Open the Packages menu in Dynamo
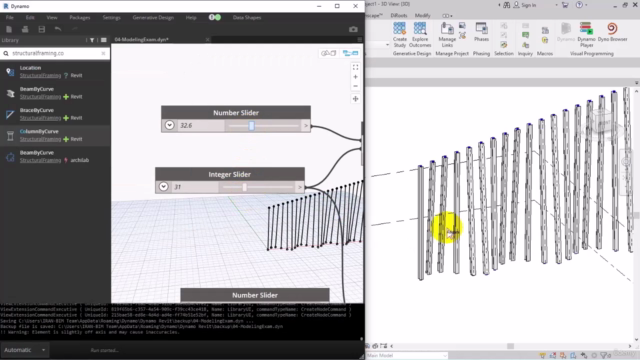 click(x=80, y=18)
